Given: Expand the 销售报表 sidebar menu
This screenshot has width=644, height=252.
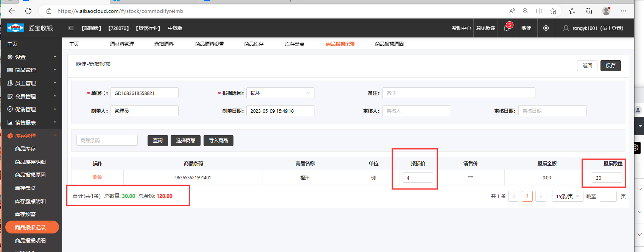Looking at the screenshot, I should tap(31, 123).
